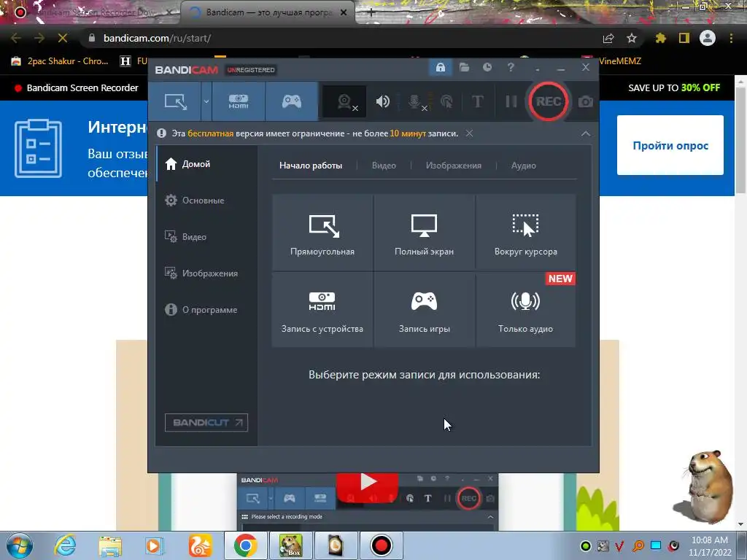Click the pause recording icon

[x=511, y=101]
